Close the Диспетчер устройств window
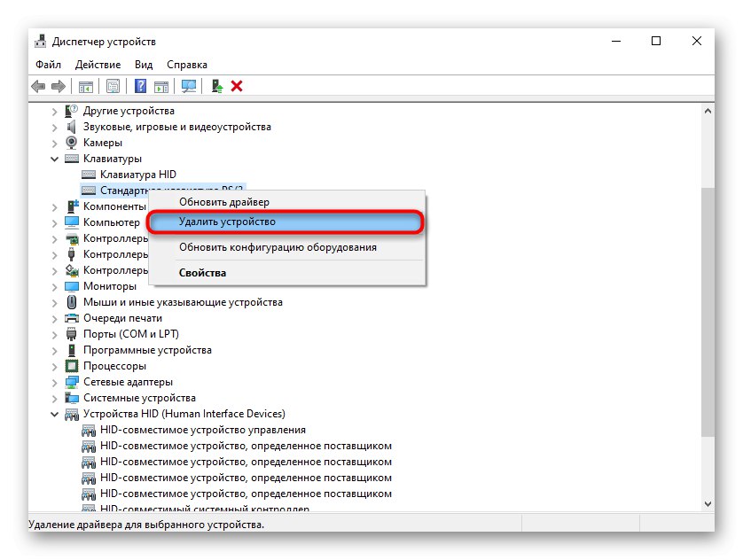The image size is (743, 560). tap(697, 41)
